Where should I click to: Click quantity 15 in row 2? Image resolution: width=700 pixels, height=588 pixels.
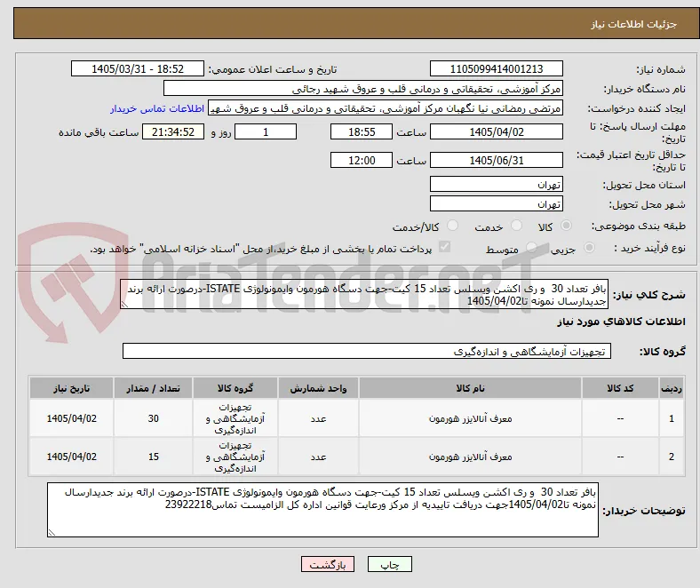(153, 457)
